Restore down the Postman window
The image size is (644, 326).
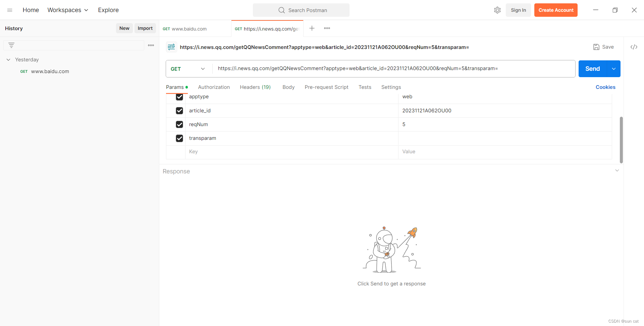(615, 10)
